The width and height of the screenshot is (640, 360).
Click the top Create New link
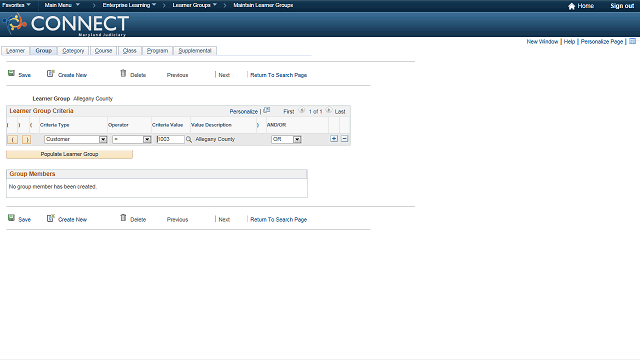[x=72, y=75]
